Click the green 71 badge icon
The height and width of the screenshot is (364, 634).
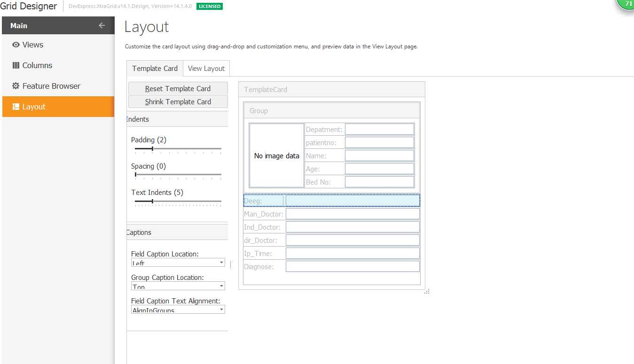coord(626,4)
